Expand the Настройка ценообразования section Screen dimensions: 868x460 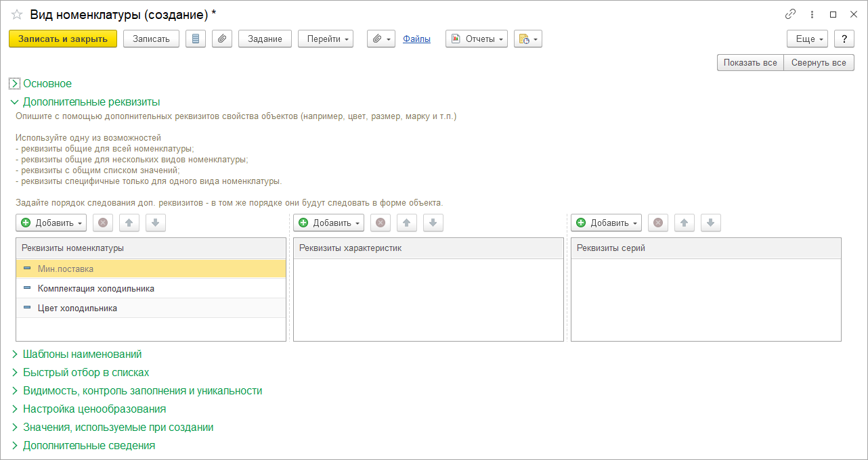point(94,409)
